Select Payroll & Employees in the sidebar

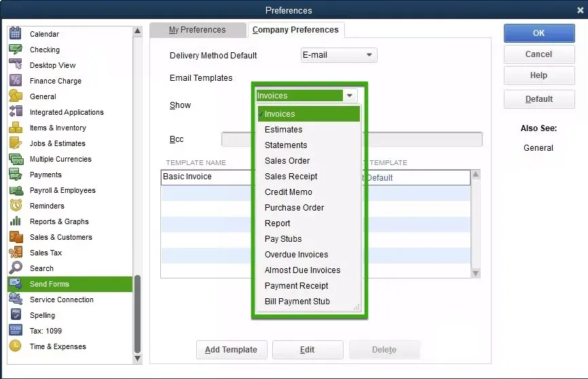pos(70,190)
